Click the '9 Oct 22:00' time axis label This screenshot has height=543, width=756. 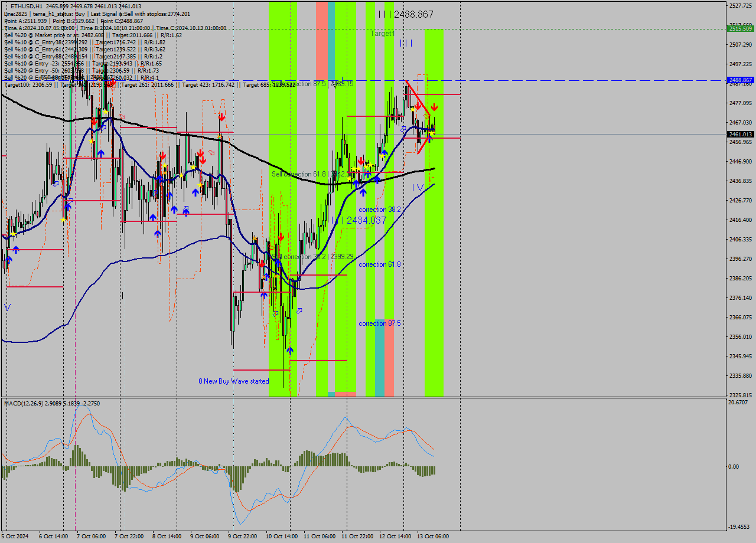tap(242, 537)
